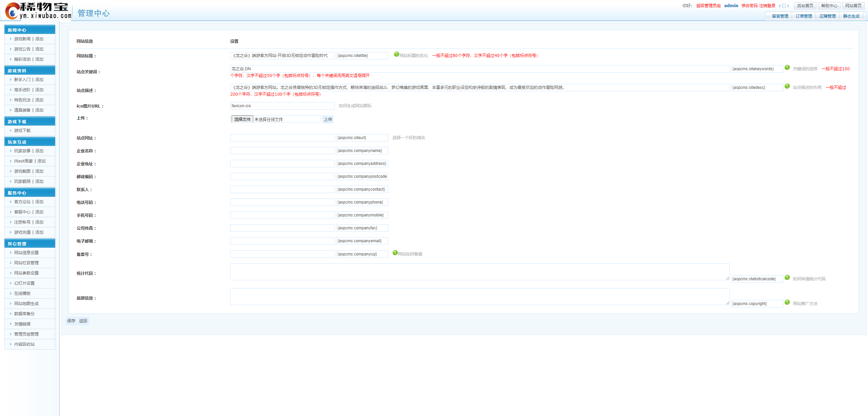Open 特色玩法 in the sidebar
868x416 pixels.
[22, 100]
